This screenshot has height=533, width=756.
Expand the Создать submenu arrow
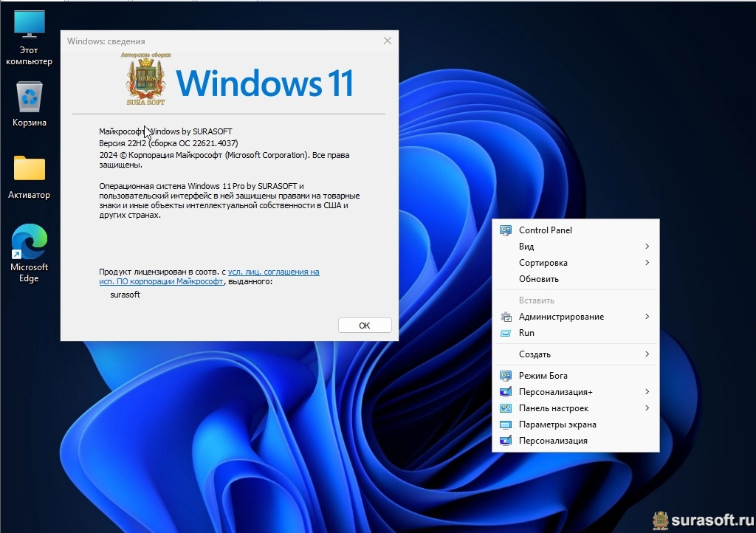(x=647, y=354)
